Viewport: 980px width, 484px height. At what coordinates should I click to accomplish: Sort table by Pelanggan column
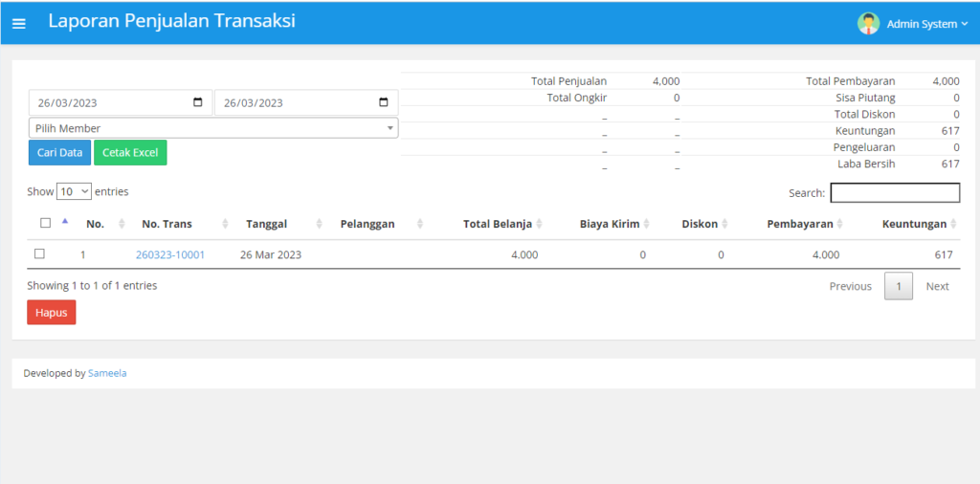367,224
